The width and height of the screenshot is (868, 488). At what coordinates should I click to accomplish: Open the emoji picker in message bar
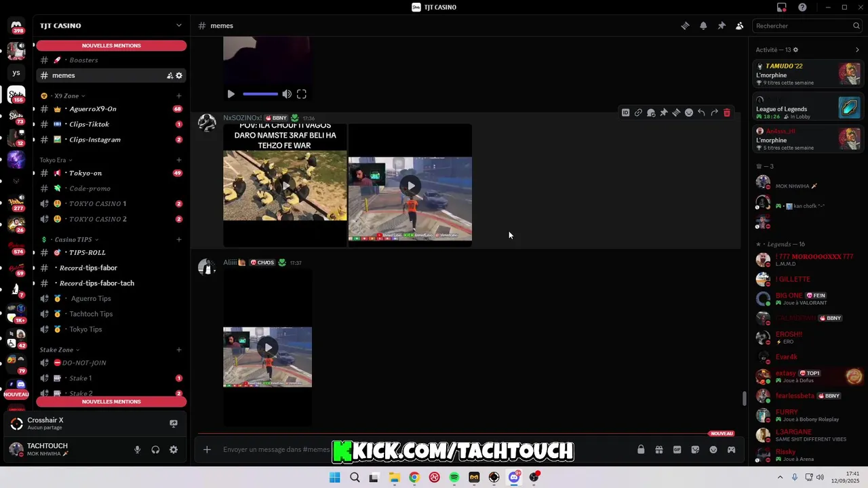713,449
